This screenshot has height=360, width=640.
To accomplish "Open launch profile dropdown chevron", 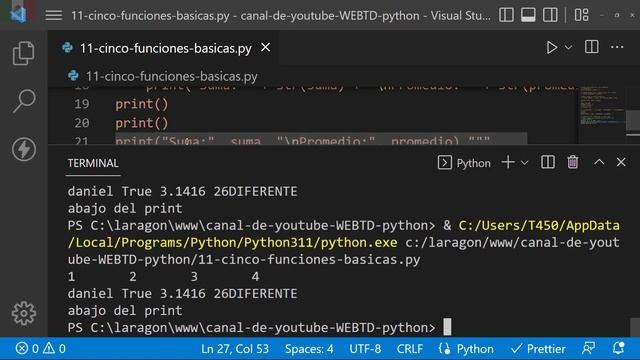I will (x=524, y=163).
